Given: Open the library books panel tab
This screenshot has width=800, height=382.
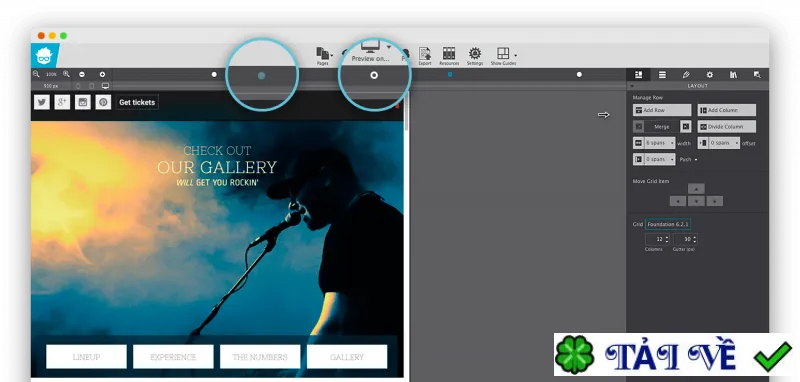Looking at the screenshot, I should pos(733,74).
